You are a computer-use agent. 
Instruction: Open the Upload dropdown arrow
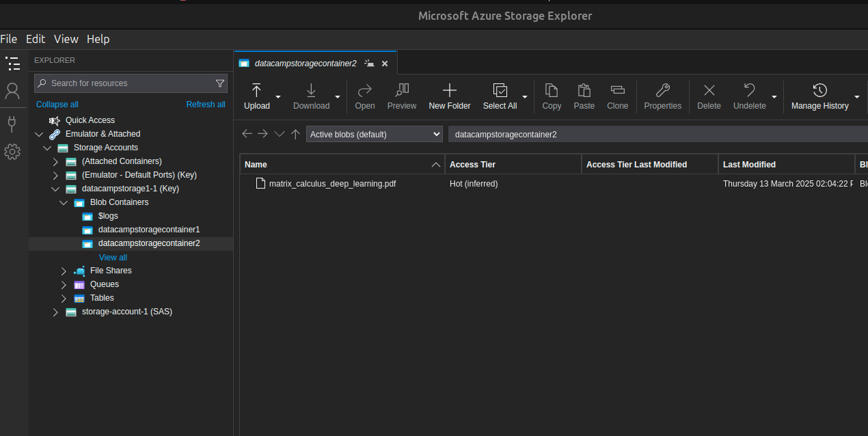pos(278,97)
